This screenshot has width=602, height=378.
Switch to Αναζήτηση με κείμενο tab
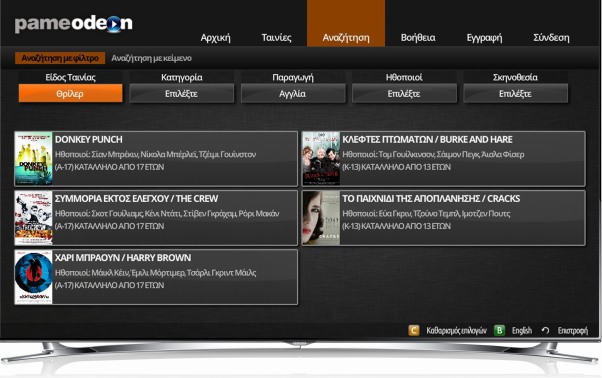click(151, 58)
